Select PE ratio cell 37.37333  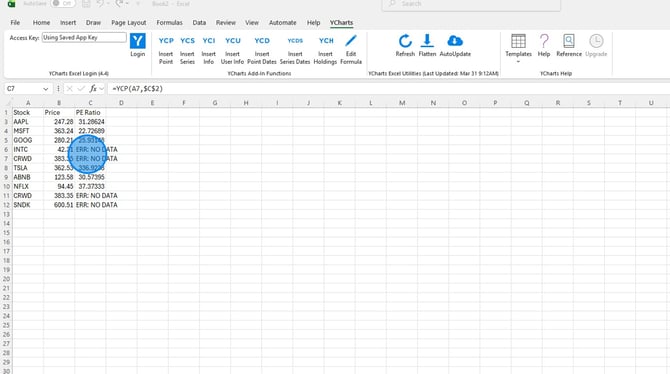pyautogui.click(x=90, y=186)
